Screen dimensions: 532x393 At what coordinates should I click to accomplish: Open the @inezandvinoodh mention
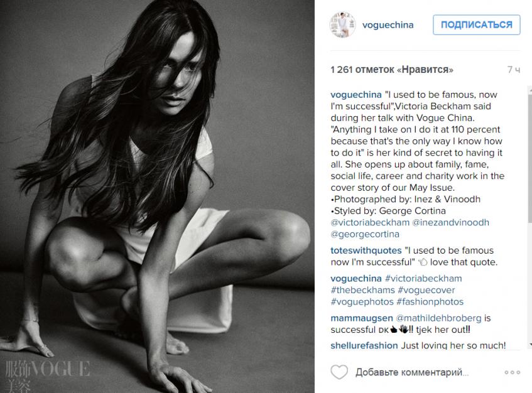450,222
